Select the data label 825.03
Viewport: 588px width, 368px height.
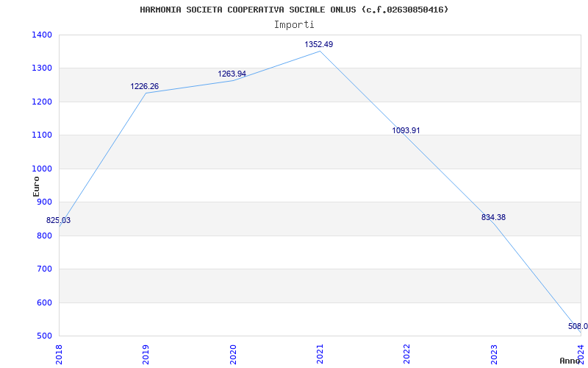coord(59,220)
